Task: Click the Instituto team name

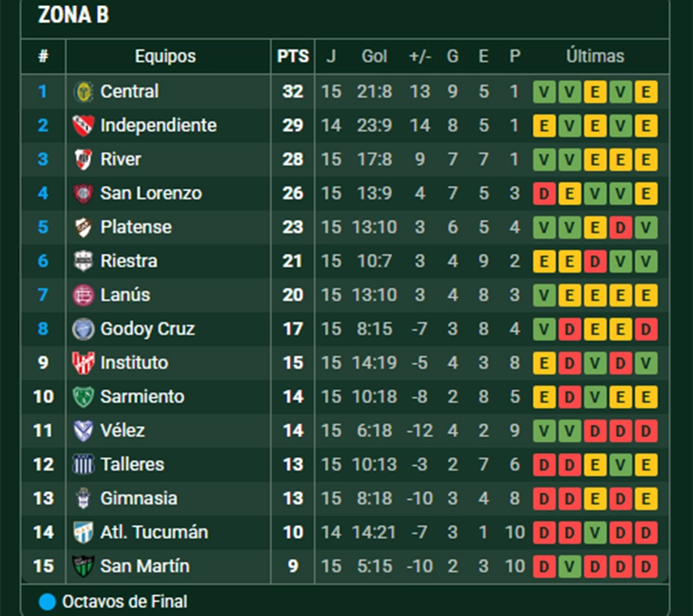Action: point(134,363)
